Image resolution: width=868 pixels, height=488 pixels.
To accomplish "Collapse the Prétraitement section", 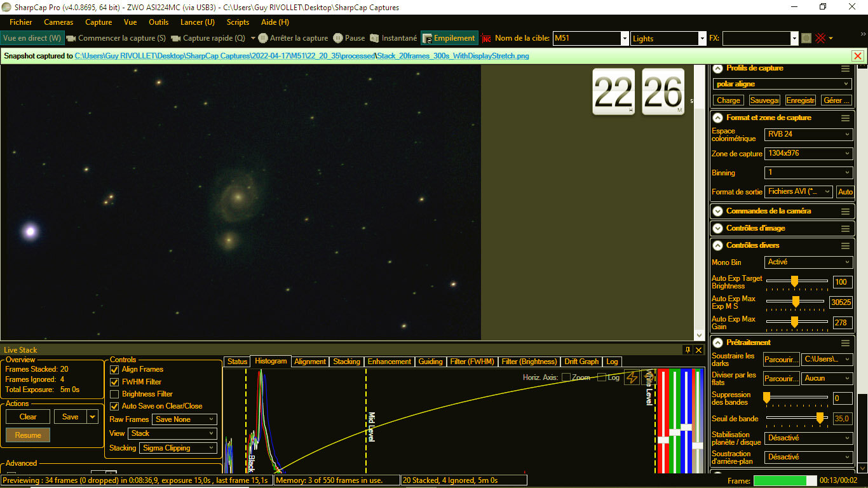I will point(718,342).
